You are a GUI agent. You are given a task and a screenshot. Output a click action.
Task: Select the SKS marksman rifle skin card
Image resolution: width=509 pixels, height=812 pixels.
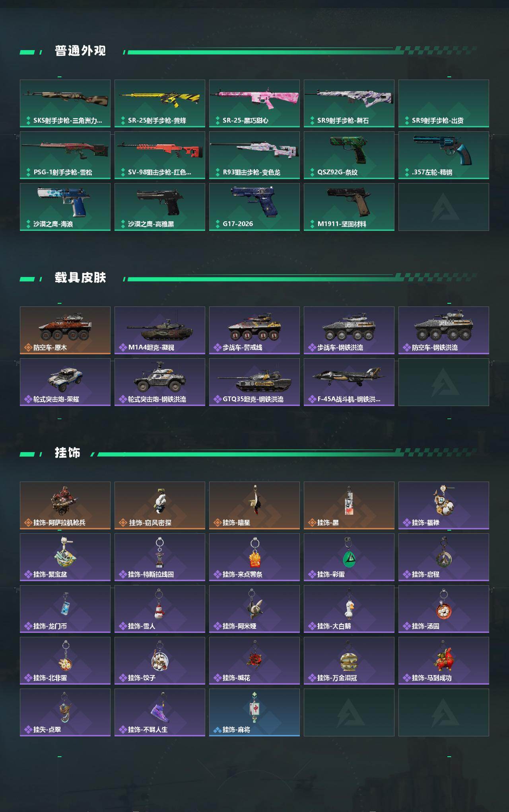65,103
